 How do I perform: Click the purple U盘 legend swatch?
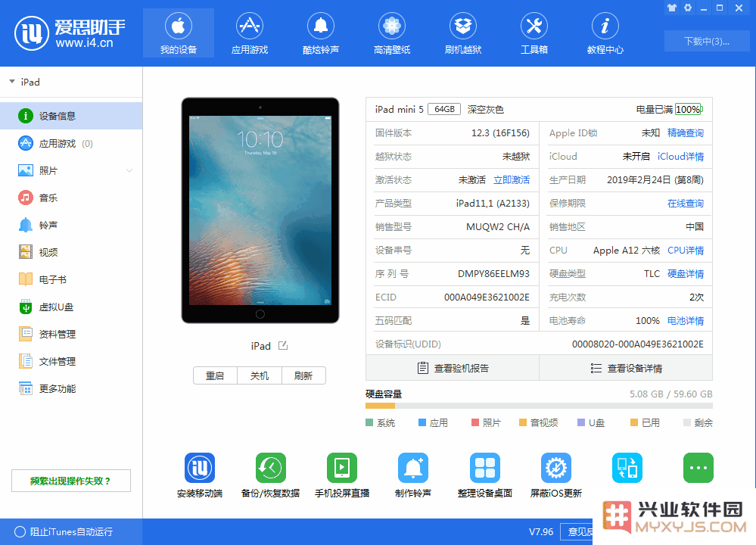581,422
